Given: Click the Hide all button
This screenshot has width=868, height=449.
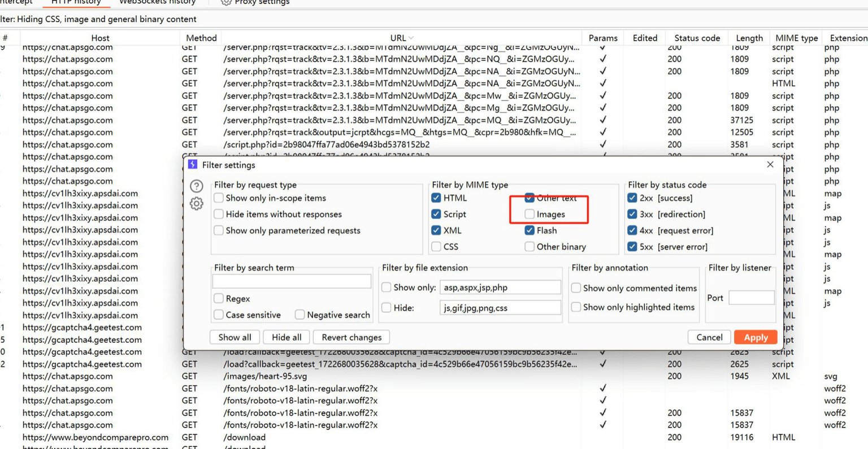Looking at the screenshot, I should pyautogui.click(x=287, y=337).
